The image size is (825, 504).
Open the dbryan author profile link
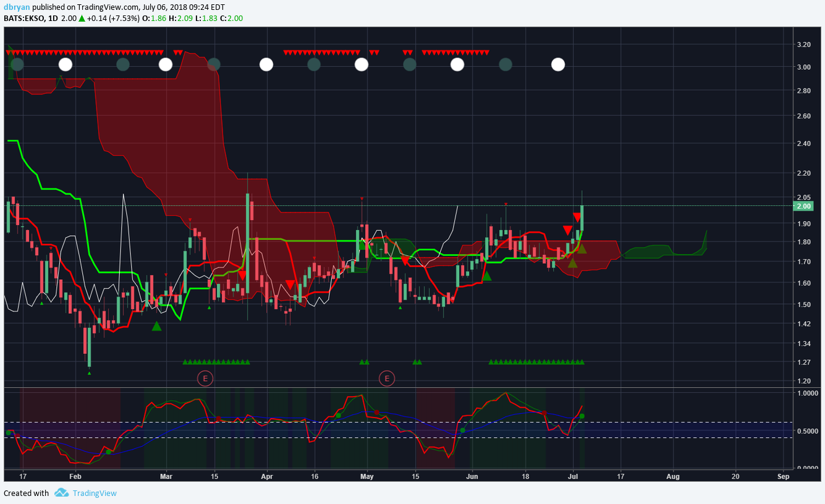[x=15, y=7]
